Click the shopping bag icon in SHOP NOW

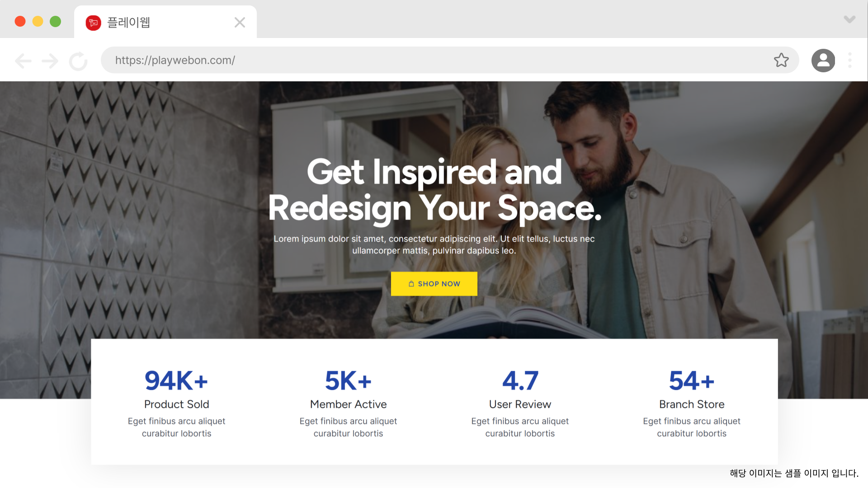click(x=411, y=284)
